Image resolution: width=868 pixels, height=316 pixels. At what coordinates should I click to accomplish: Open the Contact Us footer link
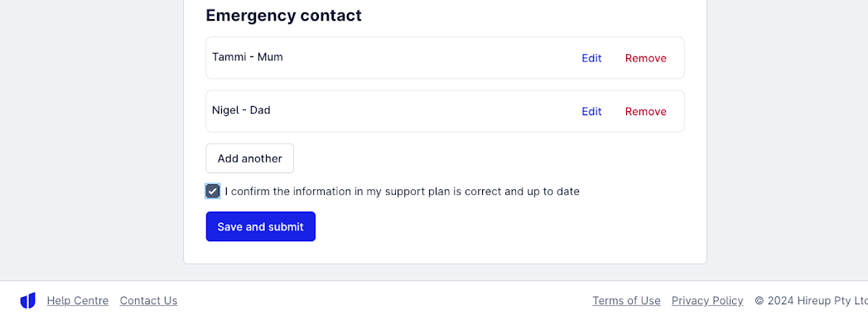point(148,300)
